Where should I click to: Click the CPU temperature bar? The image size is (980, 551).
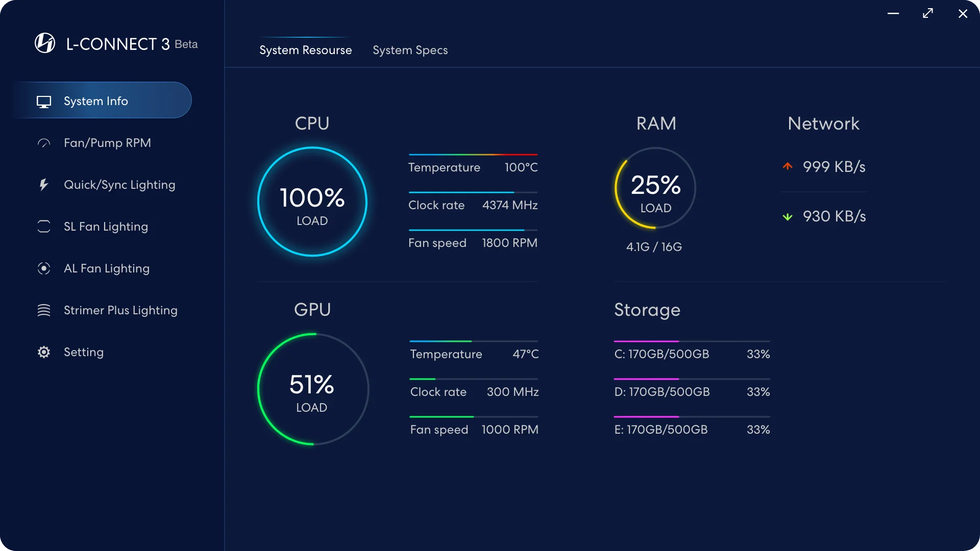473,155
